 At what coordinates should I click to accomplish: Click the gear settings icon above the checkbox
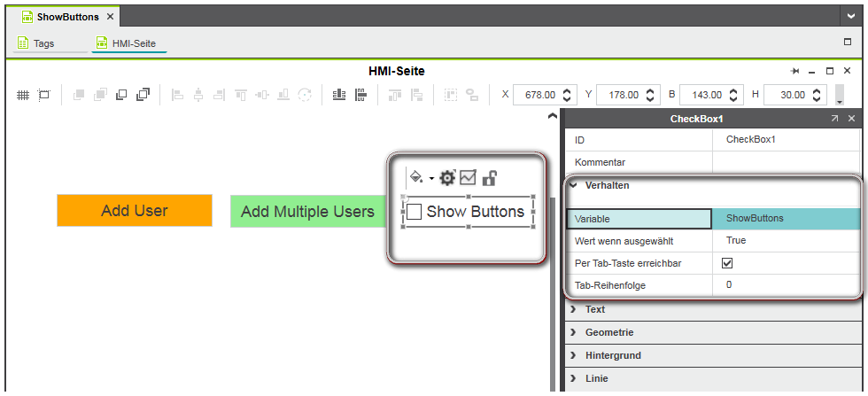click(447, 178)
